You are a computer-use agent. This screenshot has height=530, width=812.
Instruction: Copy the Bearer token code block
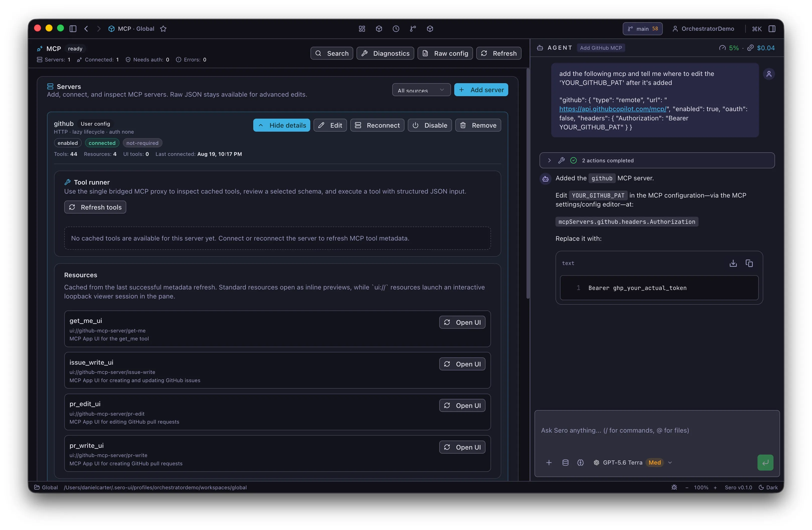pyautogui.click(x=749, y=263)
